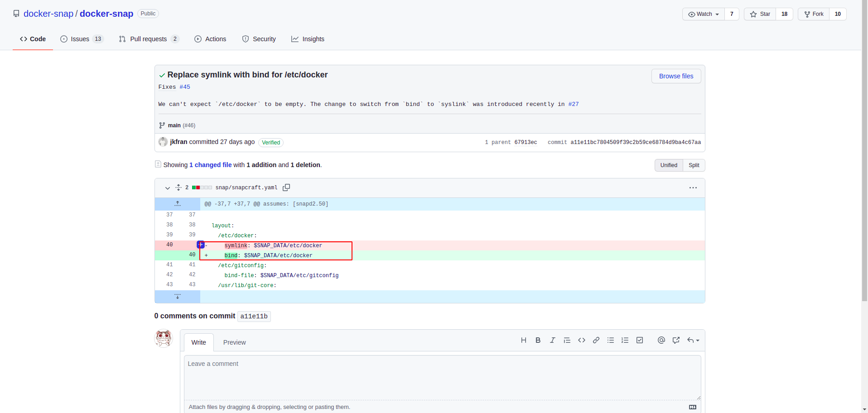
Task: Insert a task list
Action: [640, 340]
